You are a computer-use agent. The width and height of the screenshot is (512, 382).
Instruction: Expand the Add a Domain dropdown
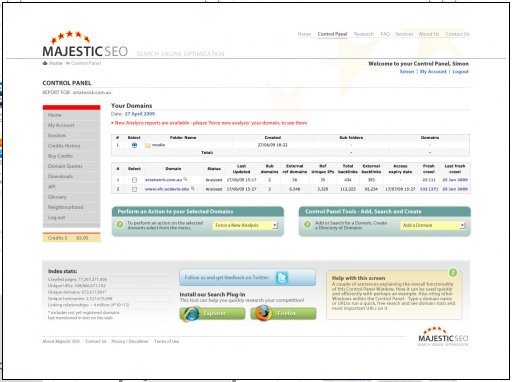[433, 225]
